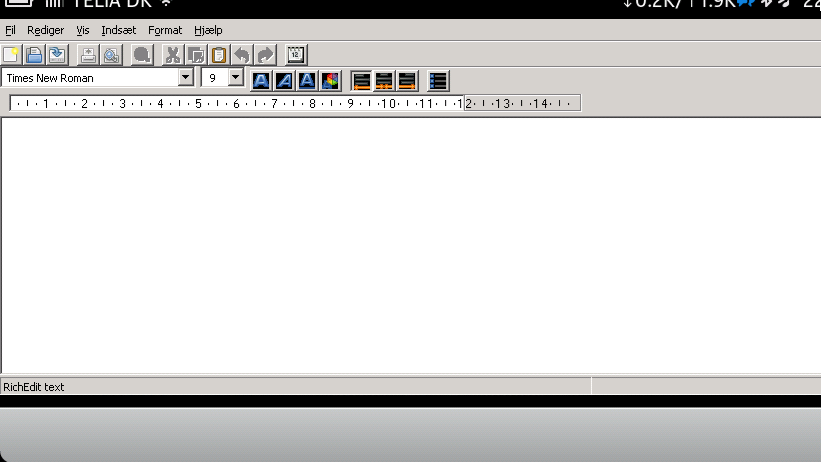Open the Format menu
This screenshot has width=821, height=462.
pos(165,30)
